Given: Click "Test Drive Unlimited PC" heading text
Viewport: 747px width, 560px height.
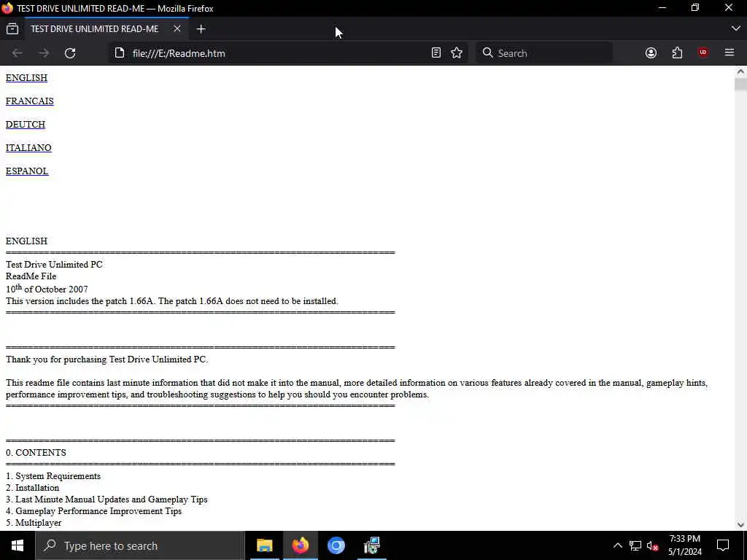Looking at the screenshot, I should (54, 264).
